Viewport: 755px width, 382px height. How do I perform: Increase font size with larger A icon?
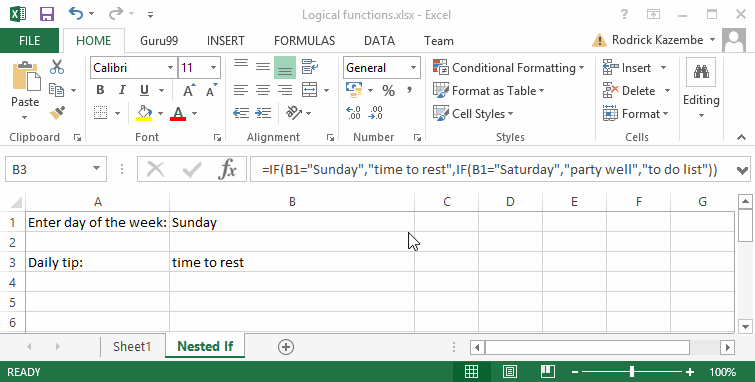(189, 90)
